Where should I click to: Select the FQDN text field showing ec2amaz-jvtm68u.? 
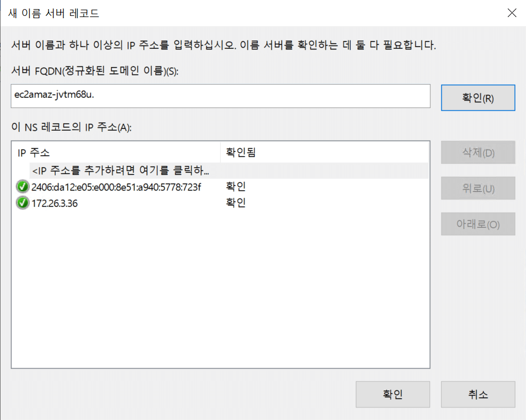point(220,96)
